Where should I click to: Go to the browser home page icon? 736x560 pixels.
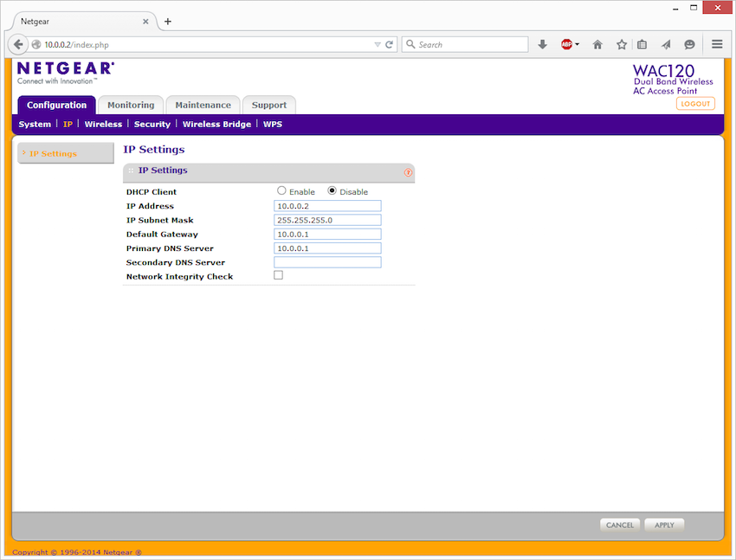[x=597, y=44]
